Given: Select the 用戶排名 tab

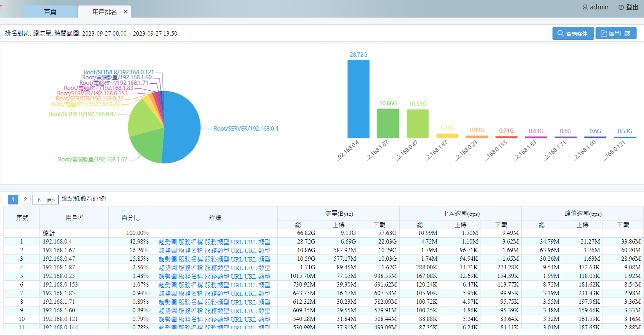Looking at the screenshot, I should (104, 12).
